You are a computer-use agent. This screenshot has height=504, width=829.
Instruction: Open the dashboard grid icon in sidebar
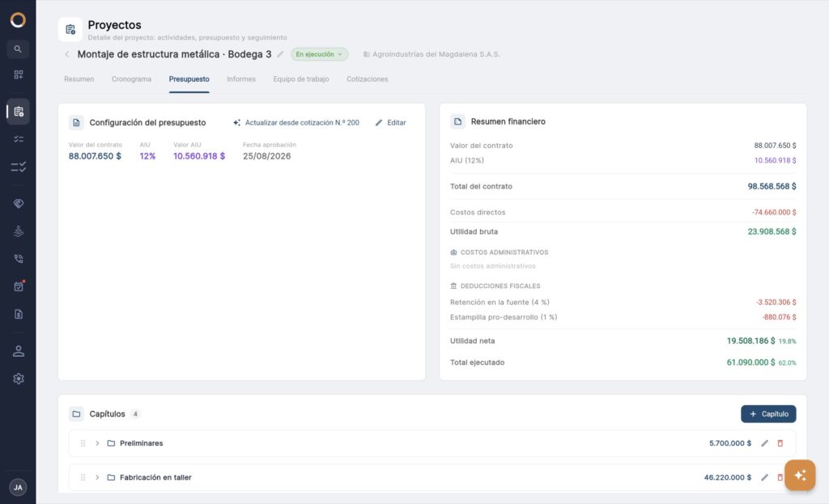(x=18, y=74)
